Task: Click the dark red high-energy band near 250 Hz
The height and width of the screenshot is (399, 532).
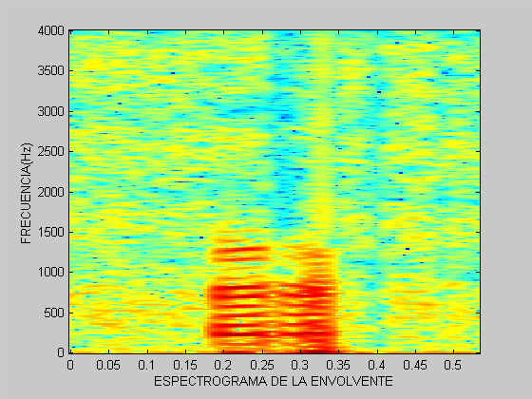Action: point(268,333)
